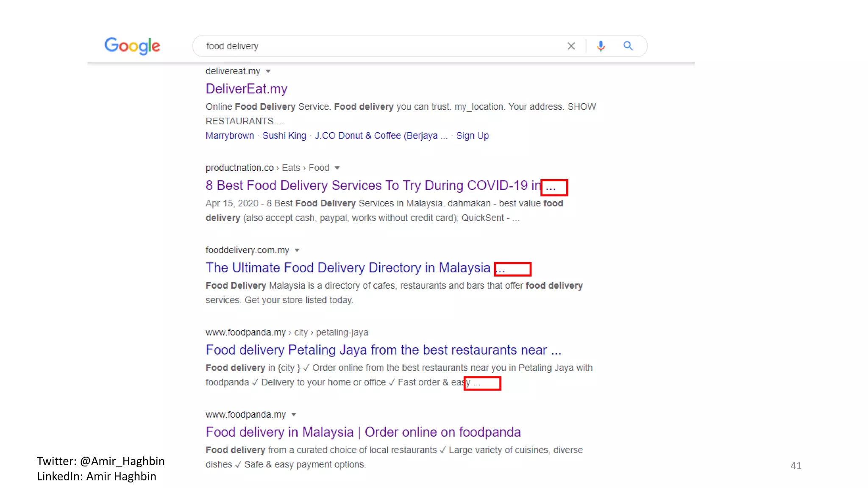Image resolution: width=868 pixels, height=488 pixels.
Task: Open Food delivery in Malaysia foodpanda result
Action: pos(363,432)
